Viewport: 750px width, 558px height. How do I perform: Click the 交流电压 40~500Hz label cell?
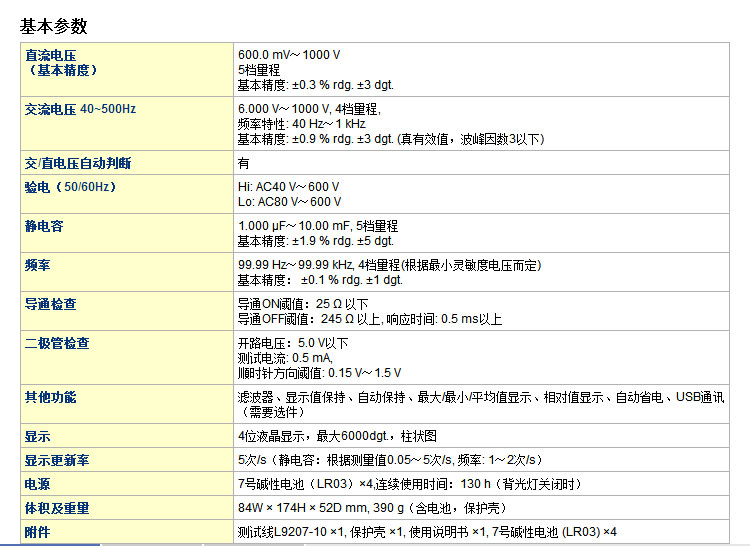tap(80, 108)
